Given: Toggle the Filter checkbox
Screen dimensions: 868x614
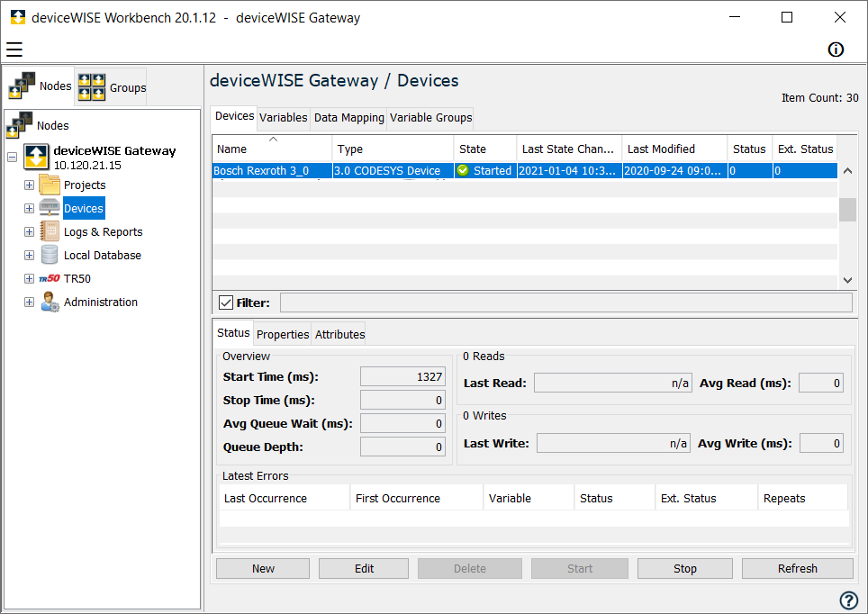Looking at the screenshot, I should pyautogui.click(x=226, y=302).
